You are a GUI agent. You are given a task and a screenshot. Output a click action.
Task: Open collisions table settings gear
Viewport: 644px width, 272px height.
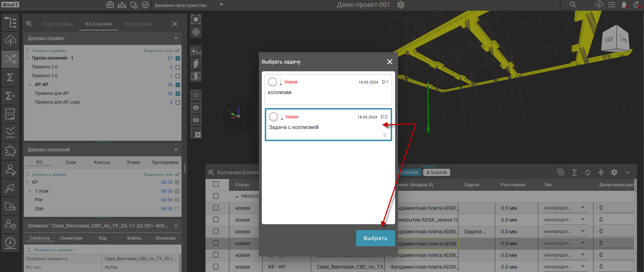point(614,172)
